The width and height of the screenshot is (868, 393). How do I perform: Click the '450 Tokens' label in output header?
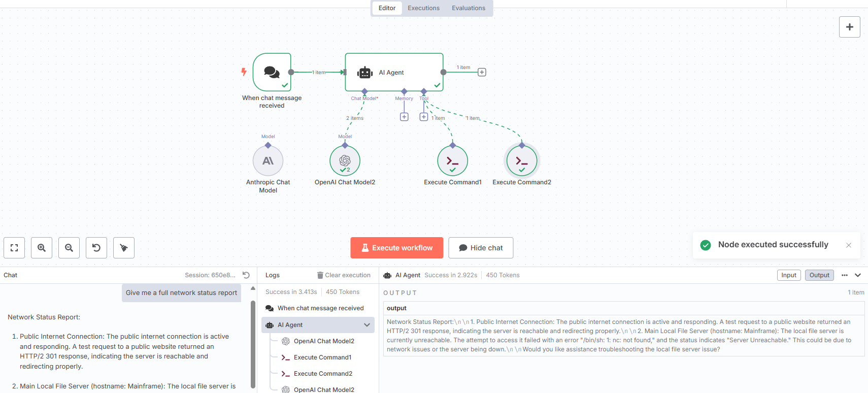pyautogui.click(x=503, y=275)
